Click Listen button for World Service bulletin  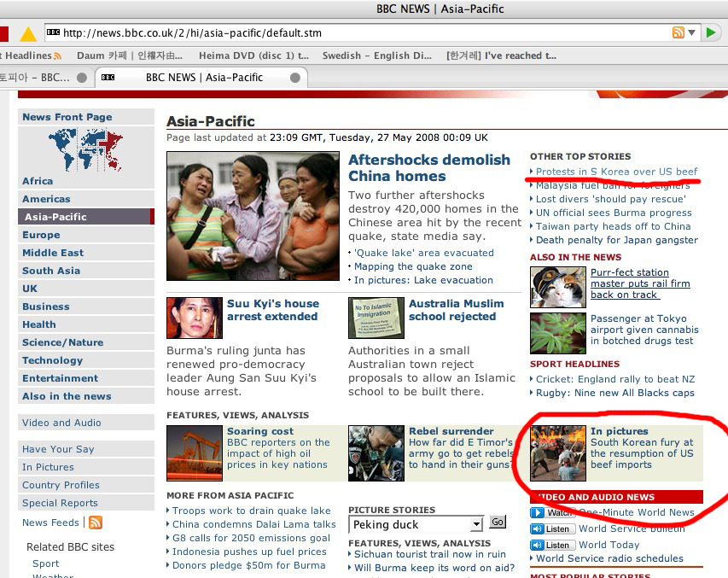[552, 528]
